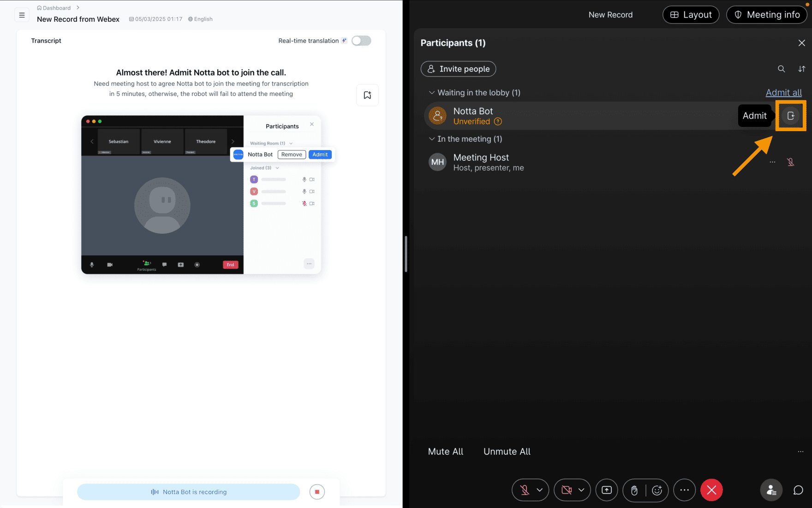The image size is (812, 508).
Task: Open more options ellipsis in toolbar
Action: [685, 490]
